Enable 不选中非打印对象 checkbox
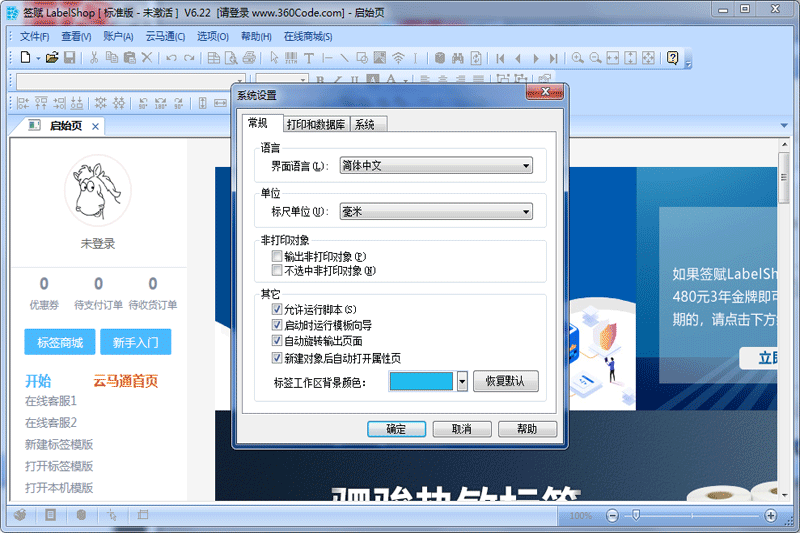Screen dimensions: 800x533 (x=277, y=270)
